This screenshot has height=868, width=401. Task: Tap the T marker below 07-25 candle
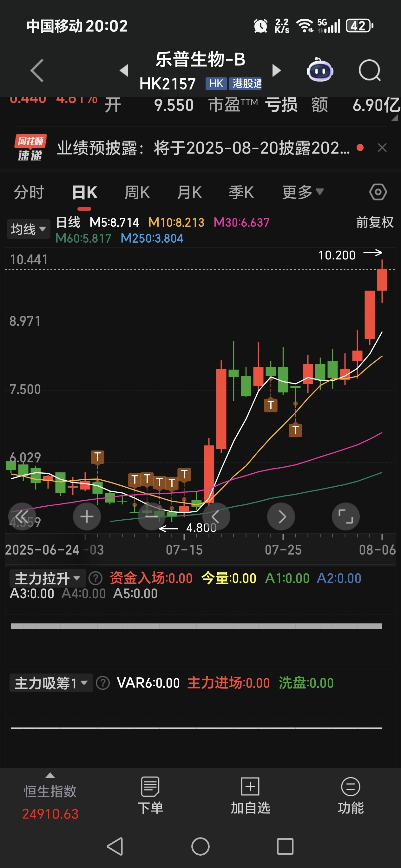coord(296,430)
